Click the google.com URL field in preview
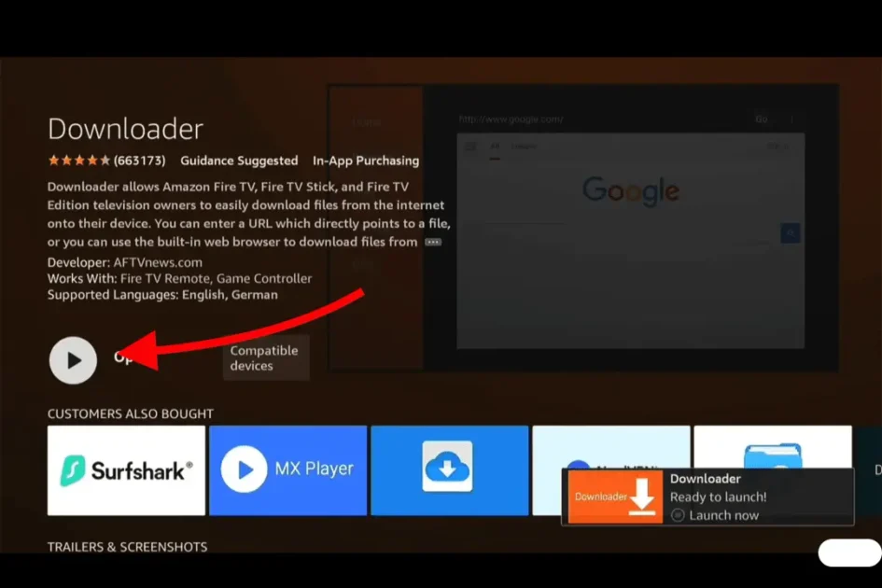The width and height of the screenshot is (882, 588). [x=597, y=119]
